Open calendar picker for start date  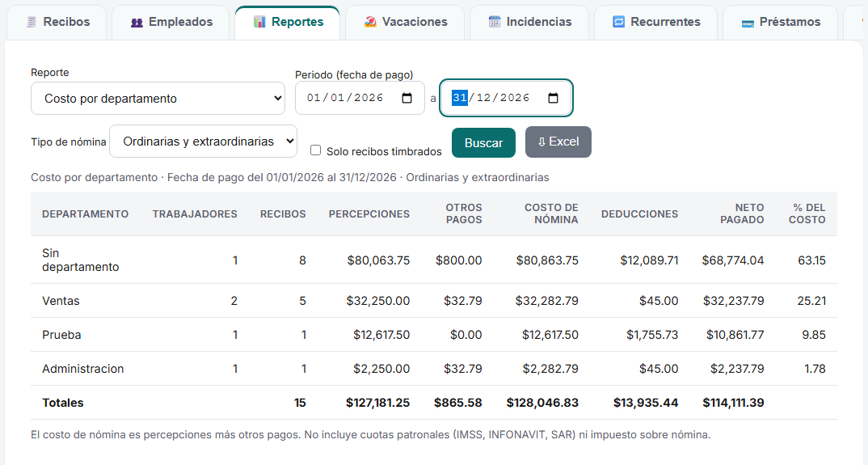pyautogui.click(x=407, y=98)
